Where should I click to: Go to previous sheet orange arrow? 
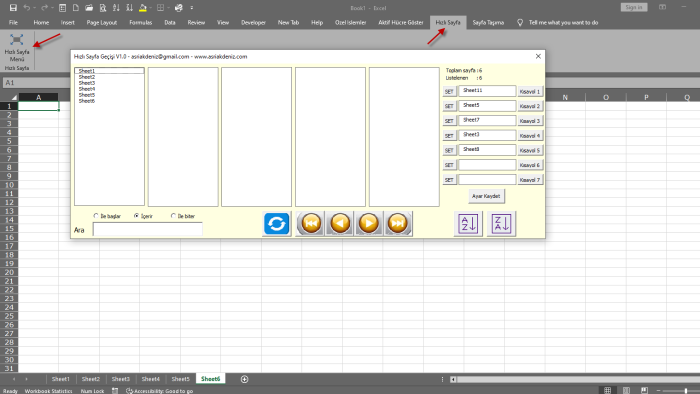(340, 223)
